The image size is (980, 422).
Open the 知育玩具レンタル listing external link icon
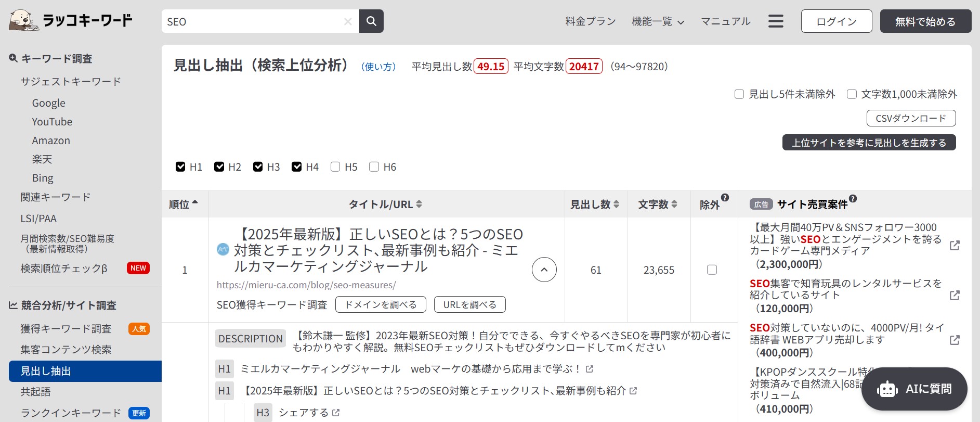955,296
